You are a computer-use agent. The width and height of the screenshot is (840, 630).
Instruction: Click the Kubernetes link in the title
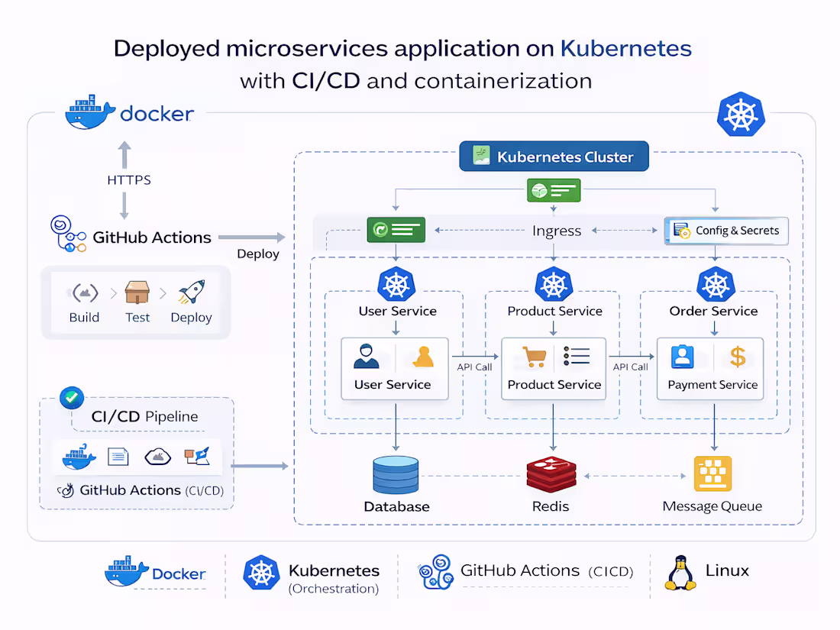[x=626, y=48]
